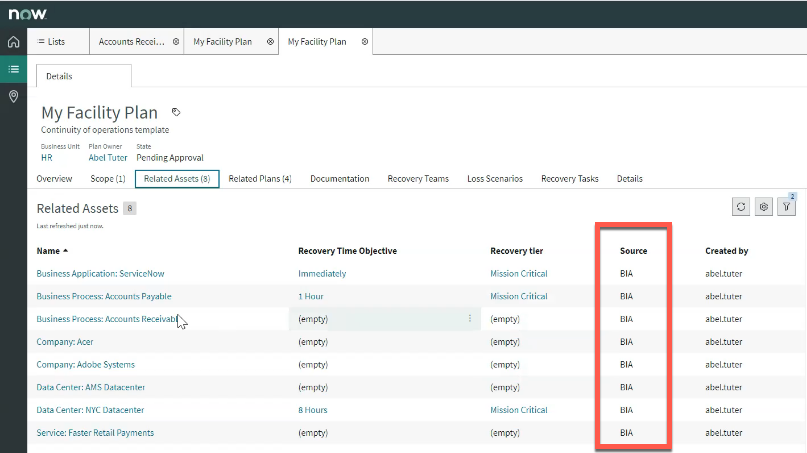Viewport: 807px width, 453px height.
Task: Sort by the Name column ascending arrow
Action: pyautogui.click(x=66, y=251)
